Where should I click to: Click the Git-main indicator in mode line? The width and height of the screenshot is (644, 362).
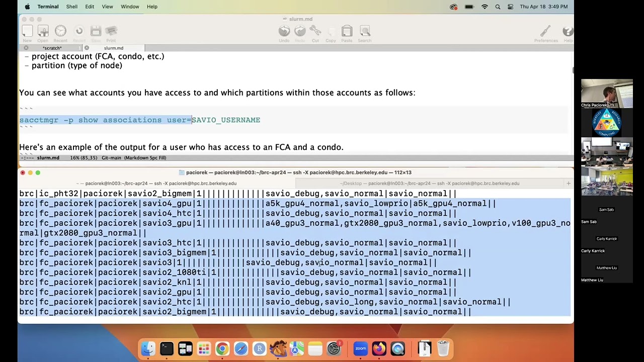pyautogui.click(x=111, y=158)
